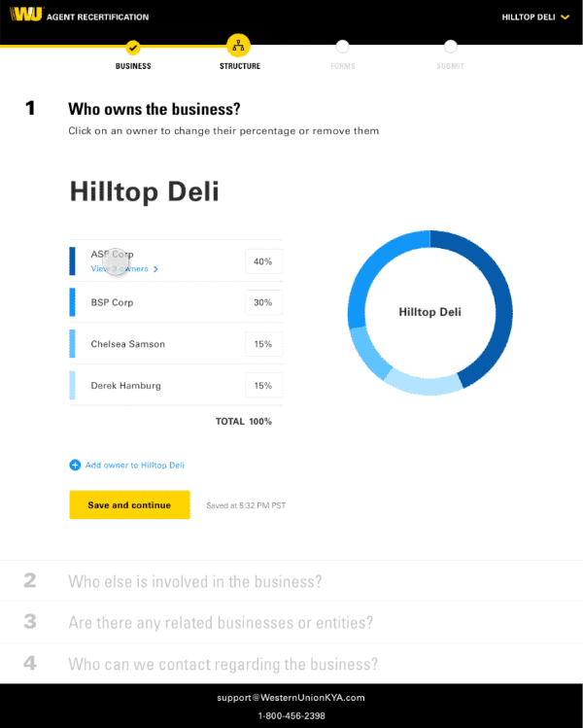Click the plus icon for adding owner

75,465
